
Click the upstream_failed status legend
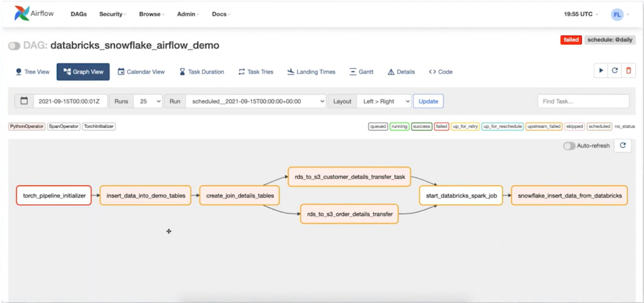544,127
